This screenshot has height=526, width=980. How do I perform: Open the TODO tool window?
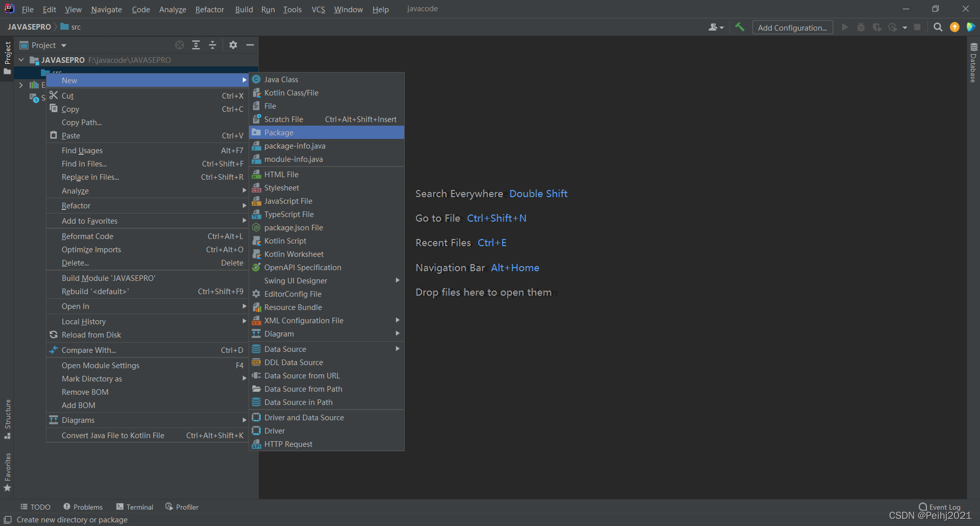[35, 507]
